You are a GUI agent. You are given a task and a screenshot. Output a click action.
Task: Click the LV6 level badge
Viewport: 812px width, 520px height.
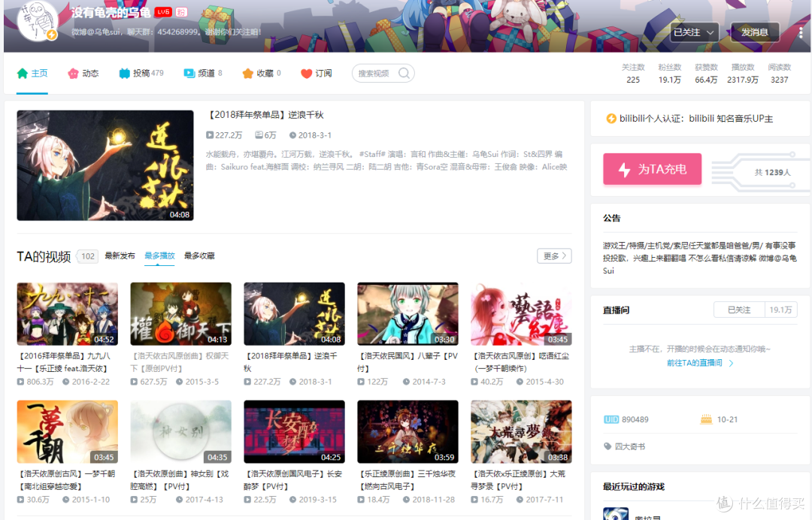[x=162, y=12]
